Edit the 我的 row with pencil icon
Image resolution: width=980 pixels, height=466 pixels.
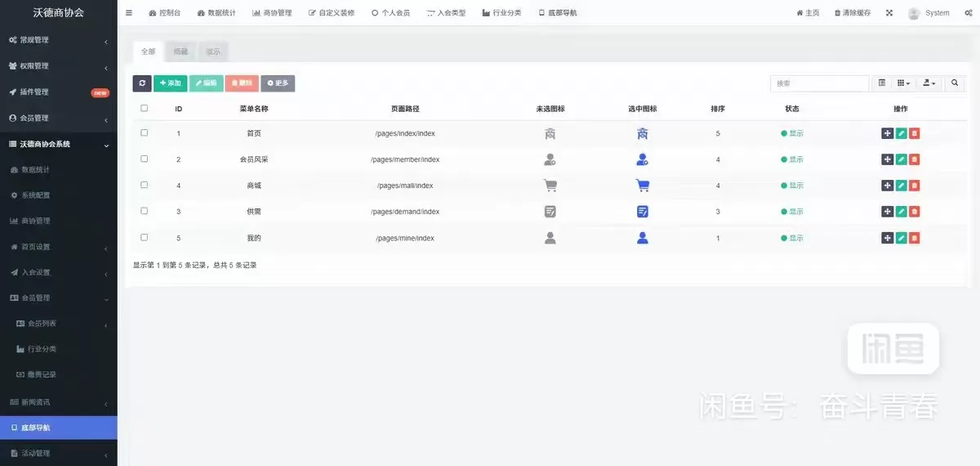coord(901,238)
